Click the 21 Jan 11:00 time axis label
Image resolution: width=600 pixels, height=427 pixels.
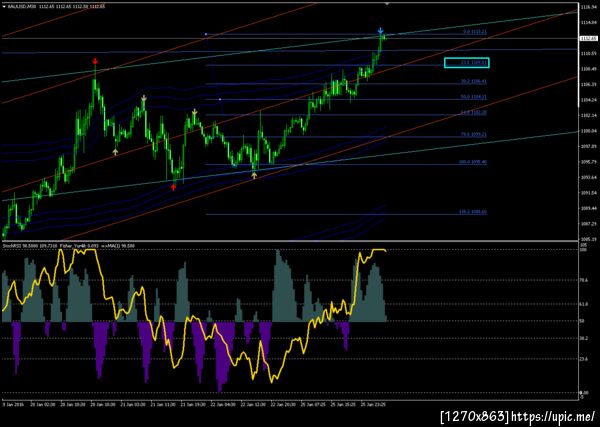(161, 404)
